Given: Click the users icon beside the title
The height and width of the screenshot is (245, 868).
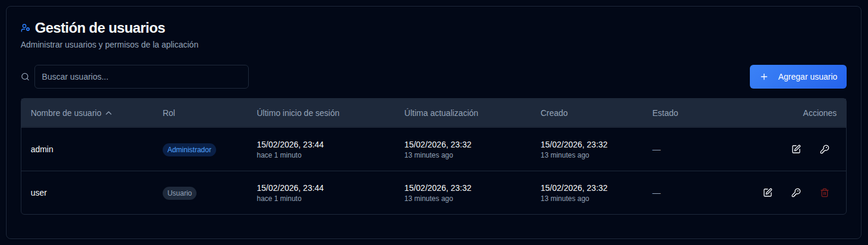Looking at the screenshot, I should click(26, 28).
